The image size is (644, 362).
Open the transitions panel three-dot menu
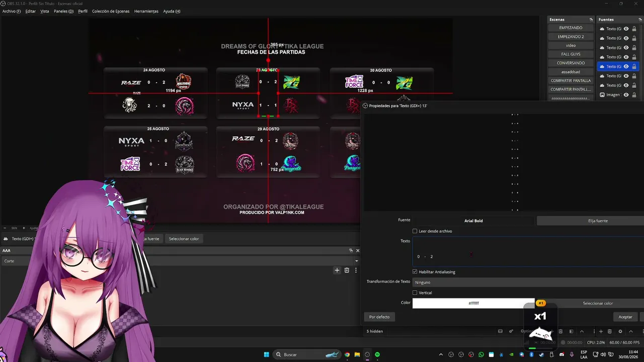pos(356,270)
